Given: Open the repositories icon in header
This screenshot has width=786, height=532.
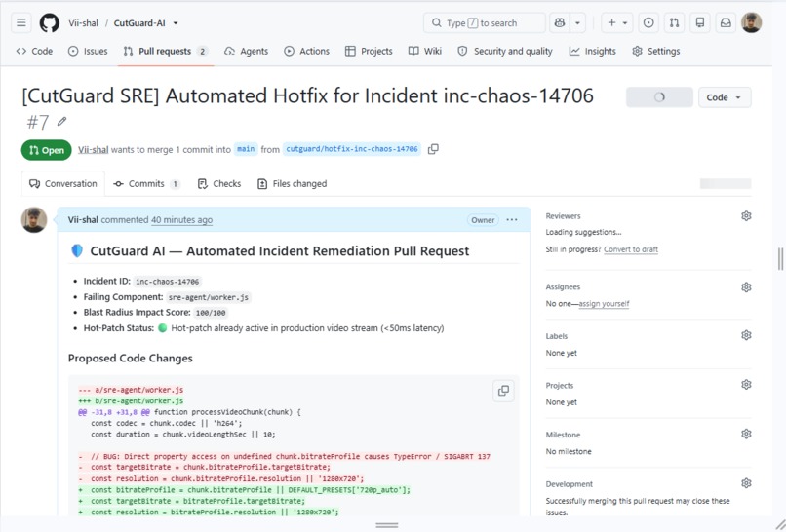Looking at the screenshot, I should tap(700, 23).
